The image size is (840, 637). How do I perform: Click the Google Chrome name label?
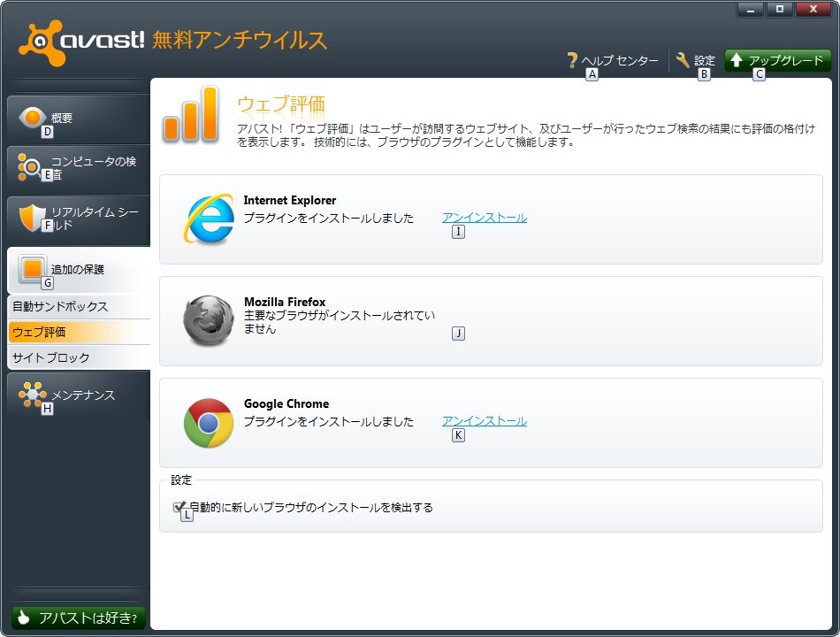point(286,403)
